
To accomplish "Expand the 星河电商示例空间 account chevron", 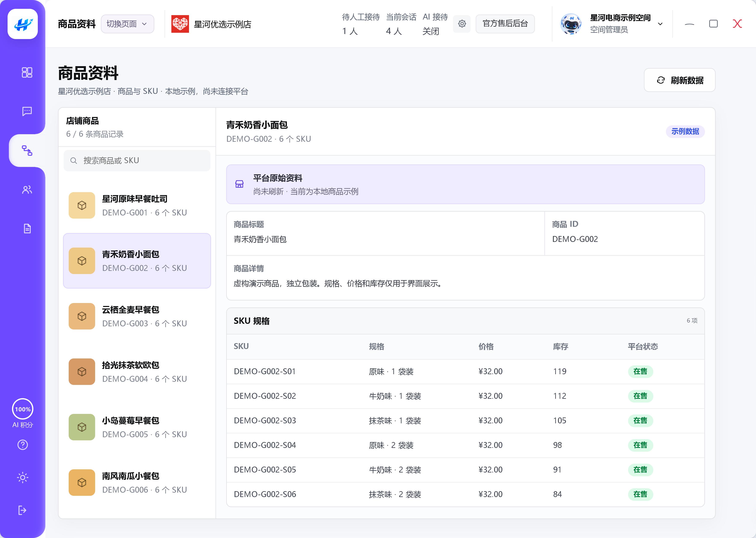I will (x=660, y=24).
